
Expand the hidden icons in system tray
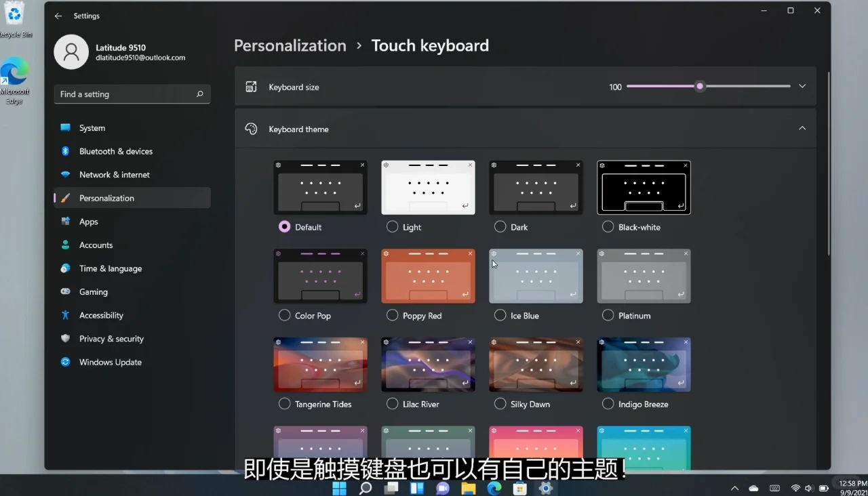coord(734,487)
